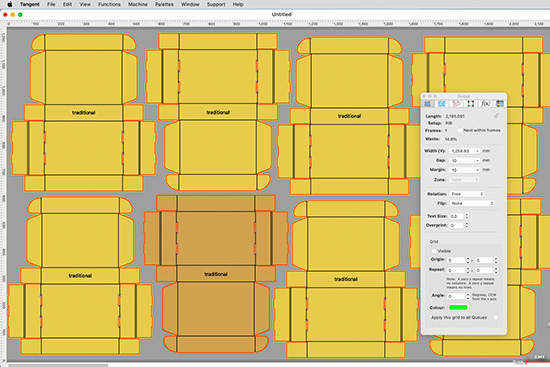
Task: Expand the Width (Y) combo box arrow
Action: tap(477, 151)
